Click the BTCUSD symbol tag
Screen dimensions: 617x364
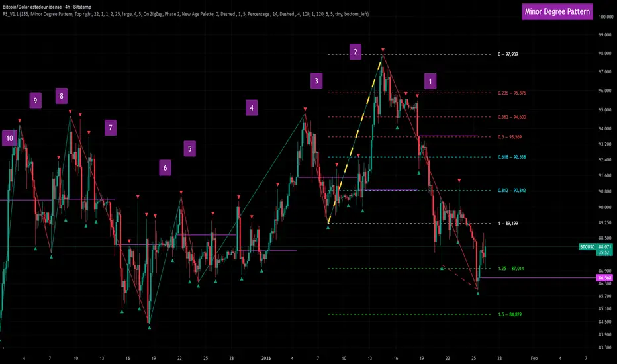[587, 247]
